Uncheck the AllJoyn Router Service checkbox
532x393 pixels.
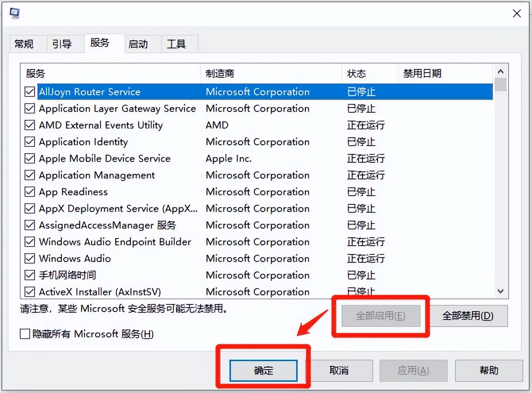click(x=29, y=91)
